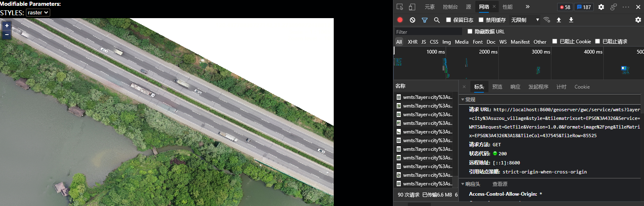Zoom out on the map

7,35
